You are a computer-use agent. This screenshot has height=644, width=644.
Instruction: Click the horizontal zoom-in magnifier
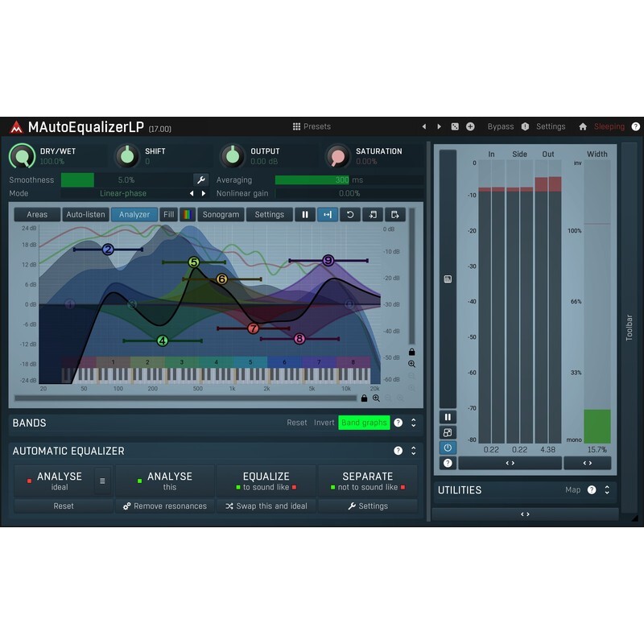[x=376, y=398]
